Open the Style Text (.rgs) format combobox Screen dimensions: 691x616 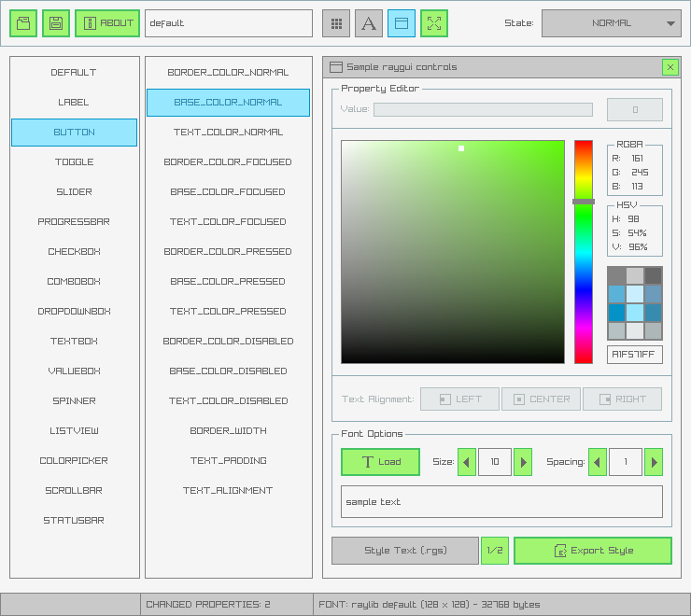click(x=405, y=551)
